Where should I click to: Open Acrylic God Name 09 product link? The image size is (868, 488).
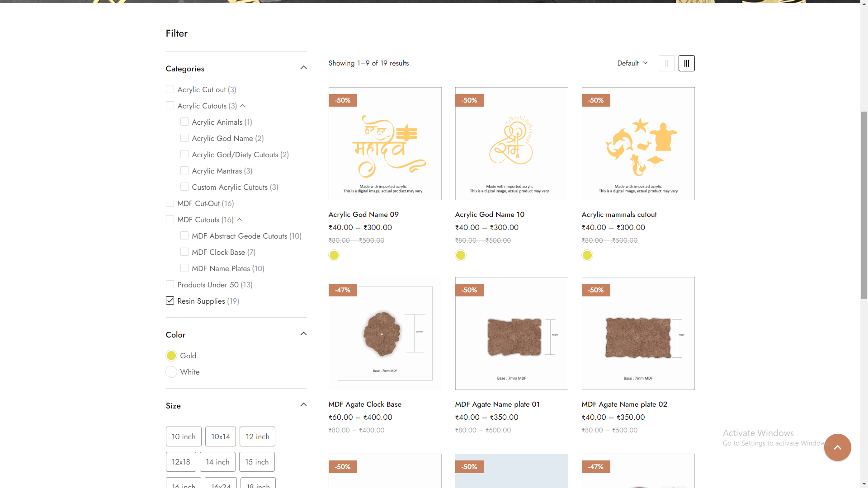[x=363, y=215]
